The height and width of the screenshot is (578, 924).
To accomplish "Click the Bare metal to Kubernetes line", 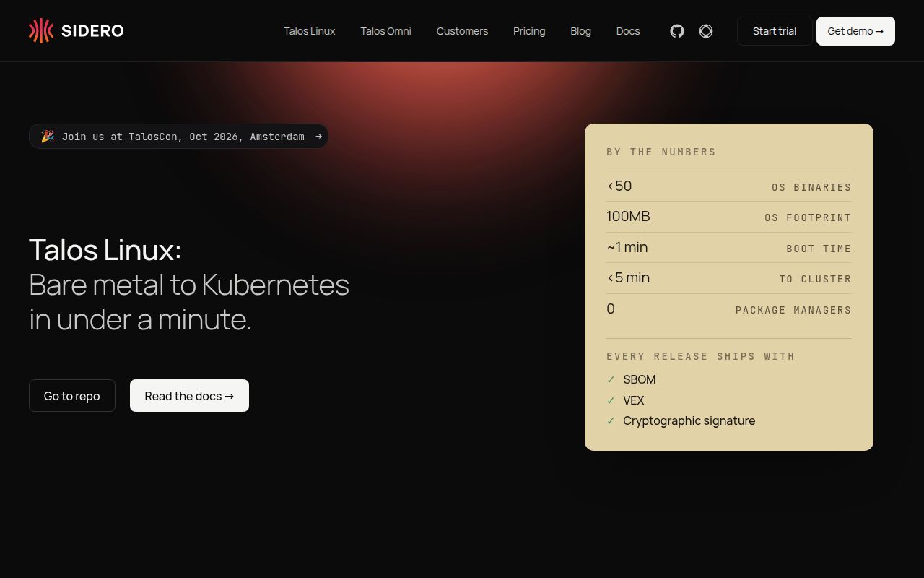I will click(x=189, y=285).
